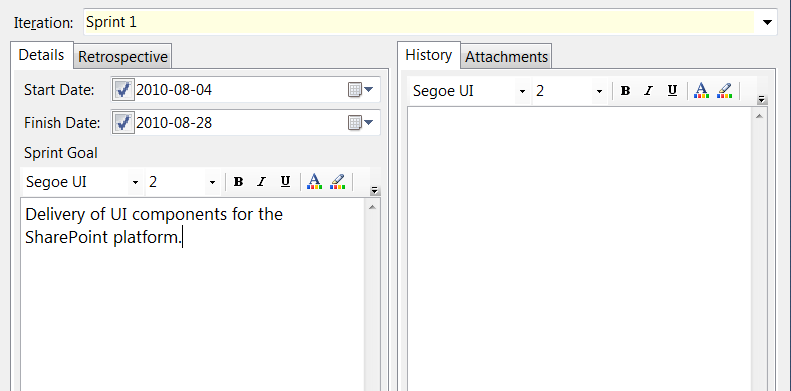Switch to the Retrospective tab
The image size is (791, 391).
[x=123, y=57]
